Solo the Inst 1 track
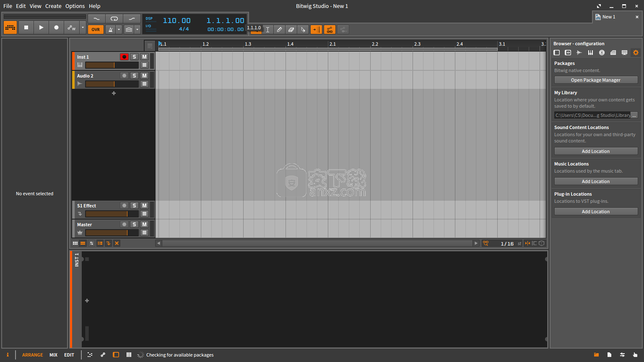 coord(134,57)
